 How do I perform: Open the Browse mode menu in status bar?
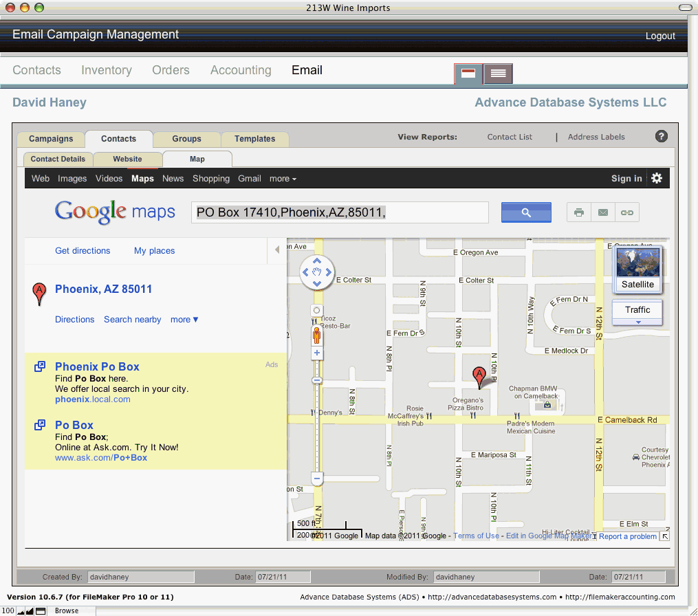click(x=67, y=610)
